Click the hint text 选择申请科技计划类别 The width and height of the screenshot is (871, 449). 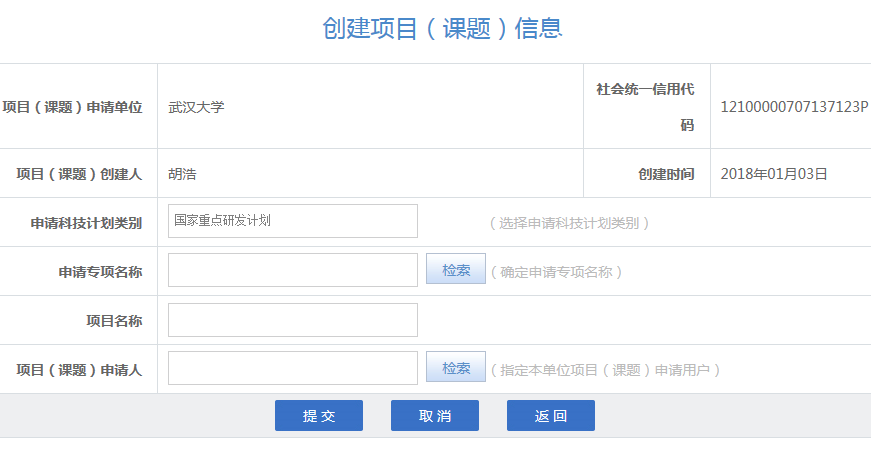pos(570,223)
